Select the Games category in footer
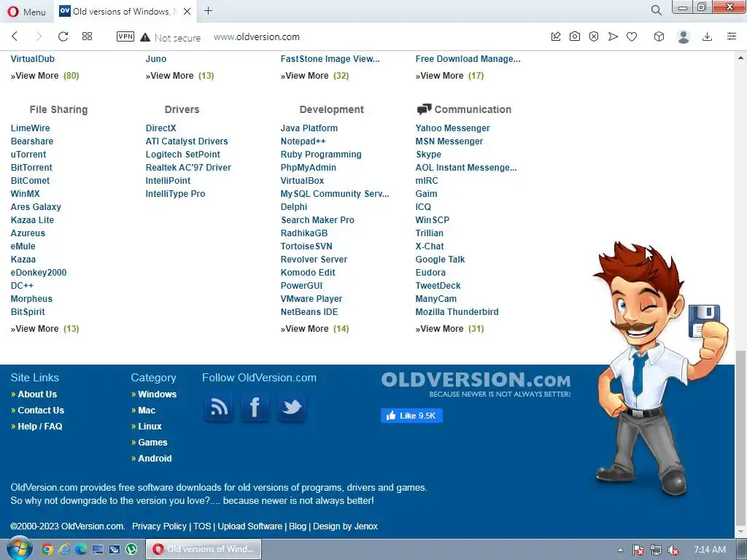This screenshot has height=560, width=747. [152, 443]
